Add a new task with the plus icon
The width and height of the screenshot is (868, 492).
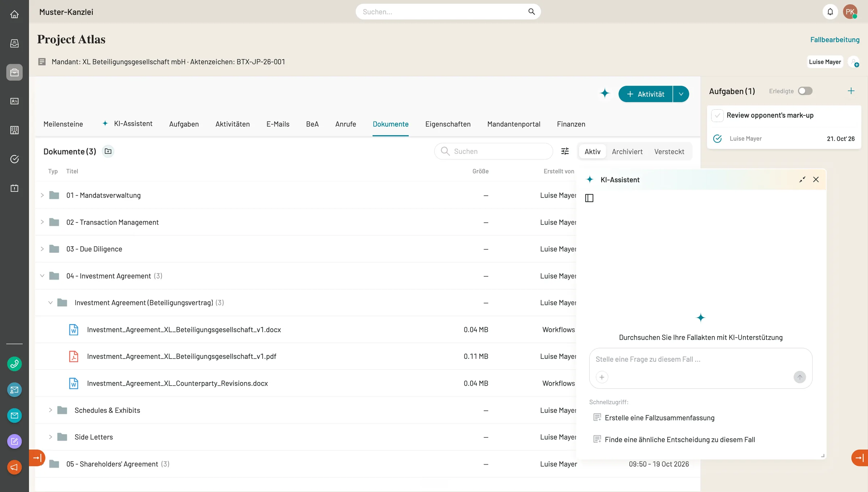pos(851,91)
